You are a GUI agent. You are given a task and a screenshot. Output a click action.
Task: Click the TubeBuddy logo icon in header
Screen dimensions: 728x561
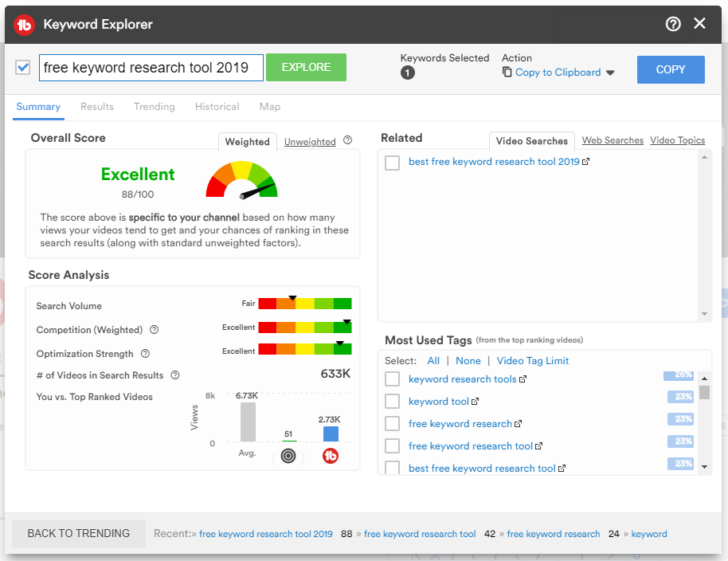(x=25, y=24)
